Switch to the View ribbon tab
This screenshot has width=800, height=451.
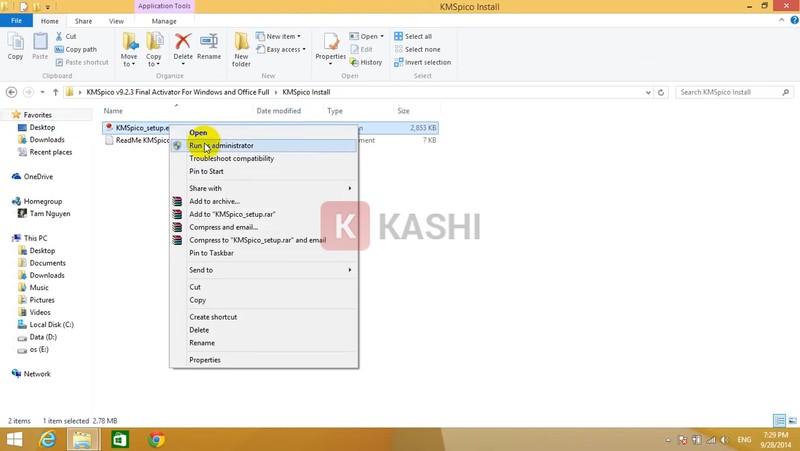point(116,21)
